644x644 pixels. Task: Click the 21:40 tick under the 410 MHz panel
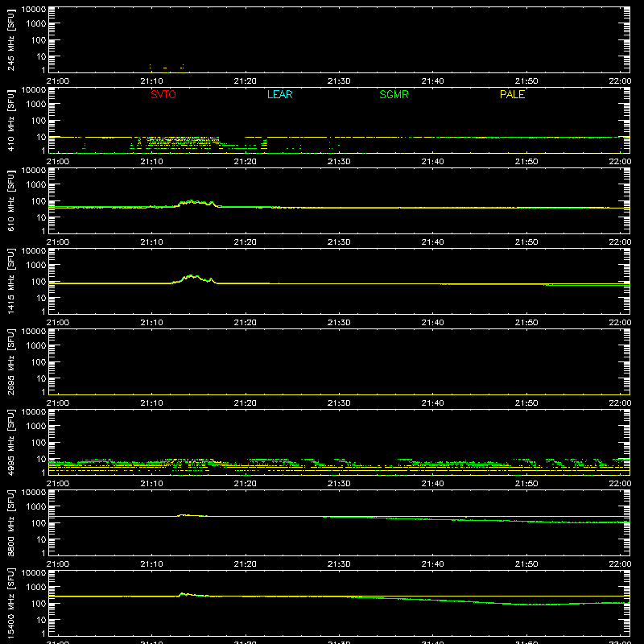(x=432, y=162)
